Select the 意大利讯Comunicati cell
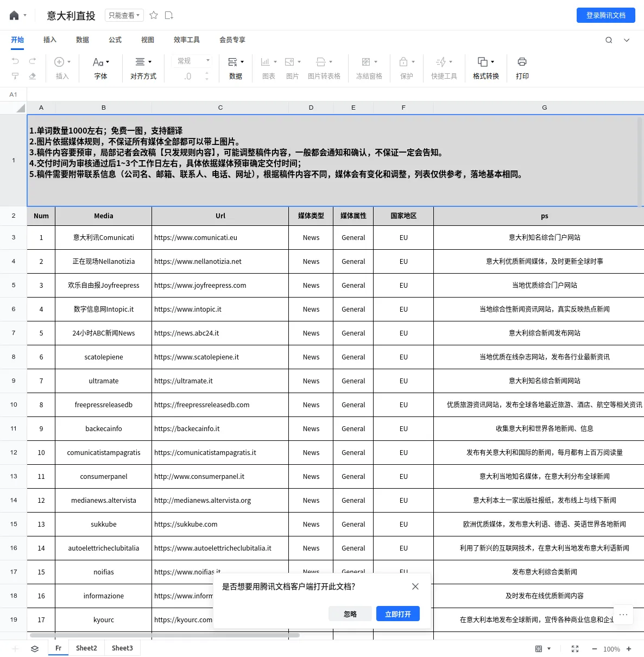The width and height of the screenshot is (644, 657). [104, 238]
